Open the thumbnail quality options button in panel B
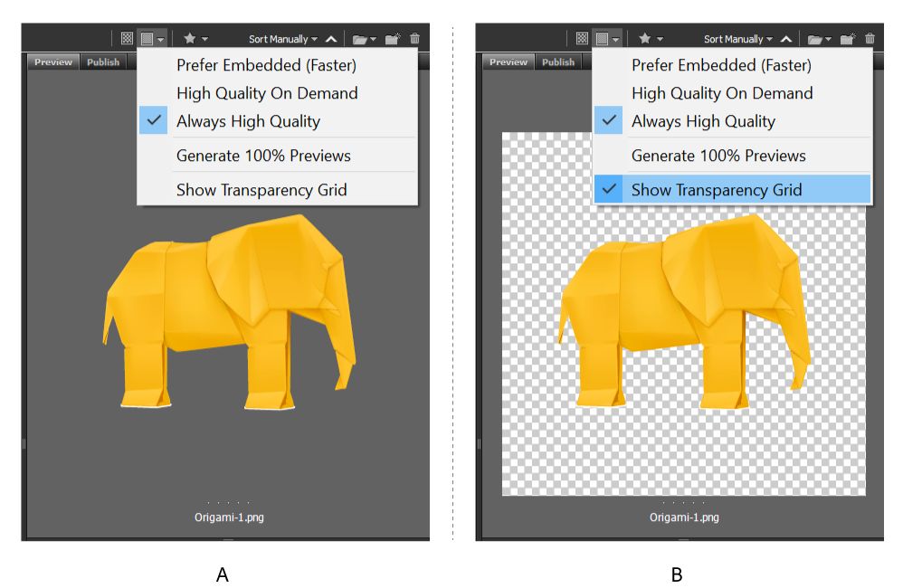Viewport: 903px width, 588px height. pyautogui.click(x=607, y=39)
